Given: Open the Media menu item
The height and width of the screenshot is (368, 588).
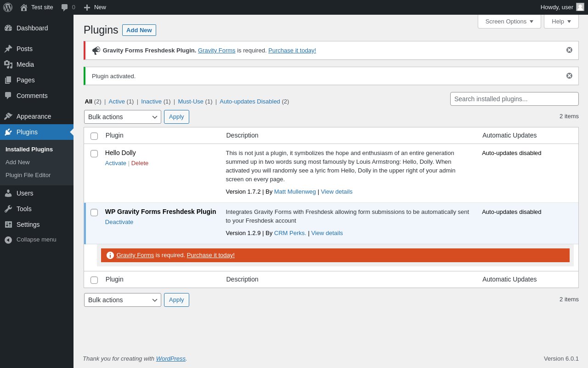Looking at the screenshot, I should (37, 64).
